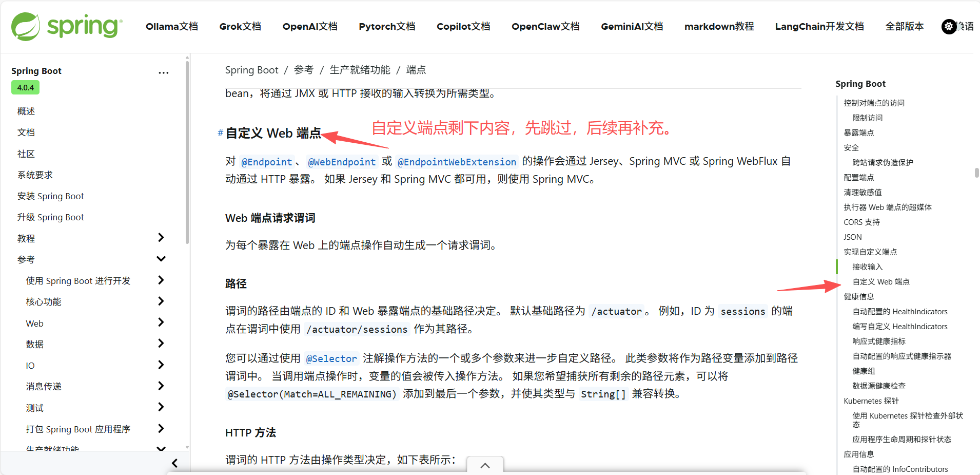Expand the 测试 chevron
This screenshot has width=980, height=475.
point(161,407)
